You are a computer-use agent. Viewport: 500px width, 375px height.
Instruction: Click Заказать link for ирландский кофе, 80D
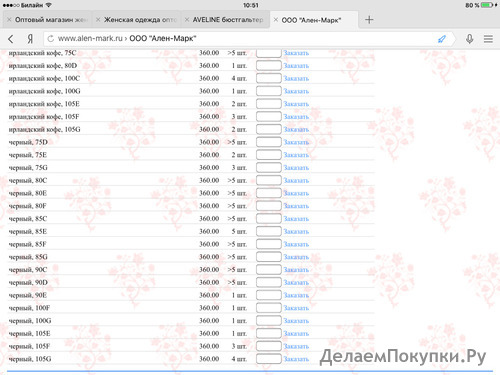click(x=296, y=66)
